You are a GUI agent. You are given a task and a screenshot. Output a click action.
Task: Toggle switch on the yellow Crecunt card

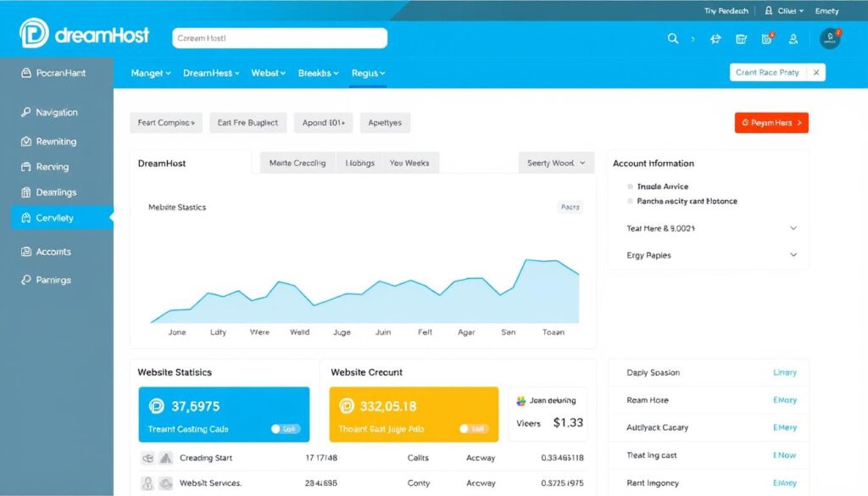475,429
